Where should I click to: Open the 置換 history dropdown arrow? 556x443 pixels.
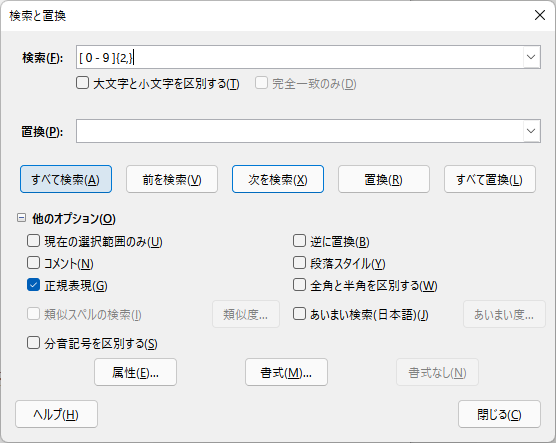[531, 131]
